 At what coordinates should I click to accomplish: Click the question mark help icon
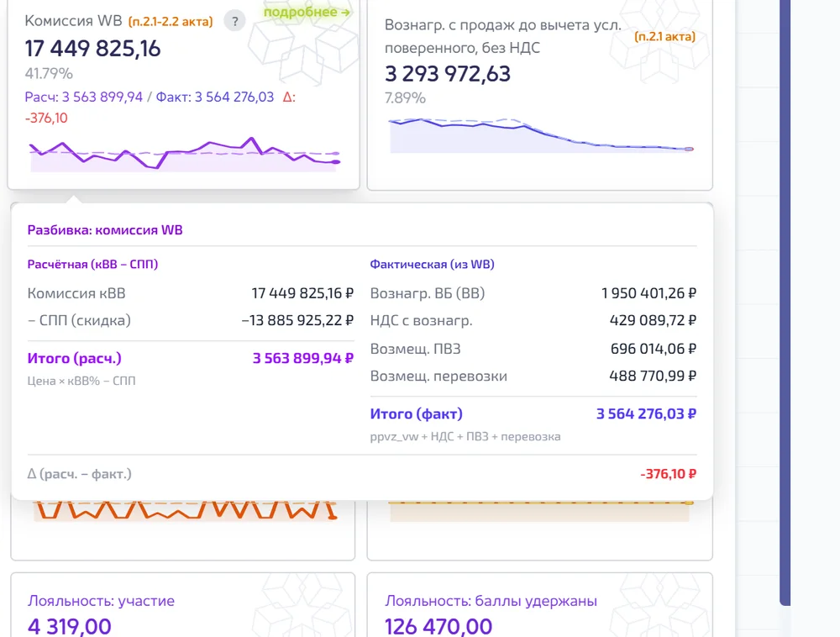[234, 22]
